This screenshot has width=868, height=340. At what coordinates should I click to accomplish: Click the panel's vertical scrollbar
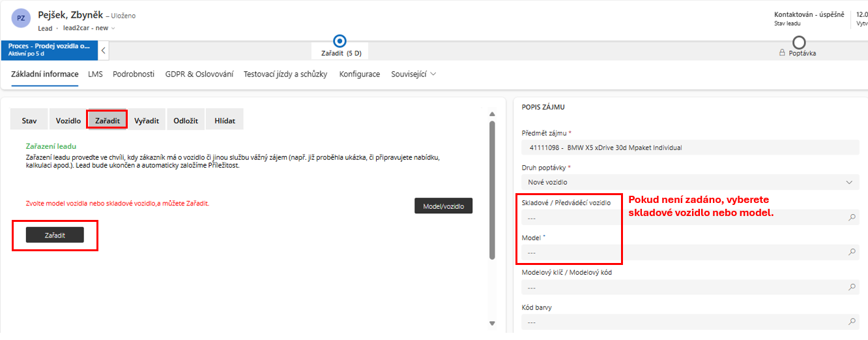(492, 189)
